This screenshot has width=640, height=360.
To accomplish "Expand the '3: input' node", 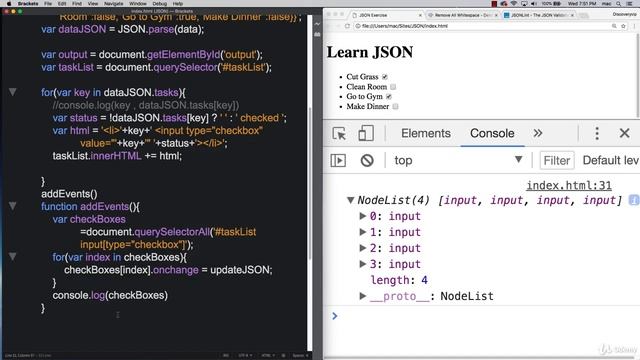I will [x=362, y=264].
